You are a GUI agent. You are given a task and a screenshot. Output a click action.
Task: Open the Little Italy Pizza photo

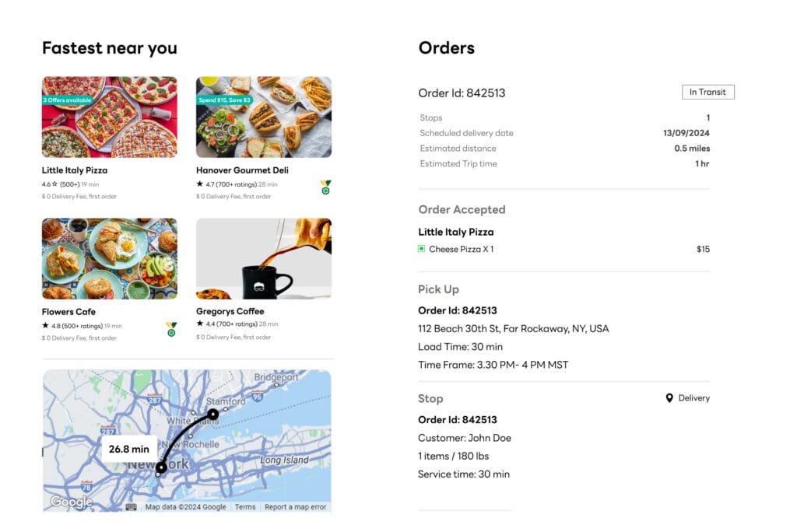tap(110, 117)
